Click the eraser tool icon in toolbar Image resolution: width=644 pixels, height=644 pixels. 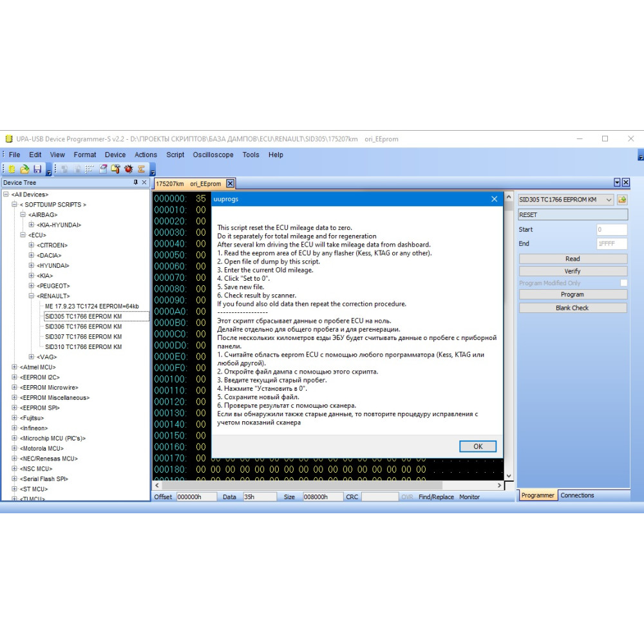pyautogui.click(x=103, y=169)
